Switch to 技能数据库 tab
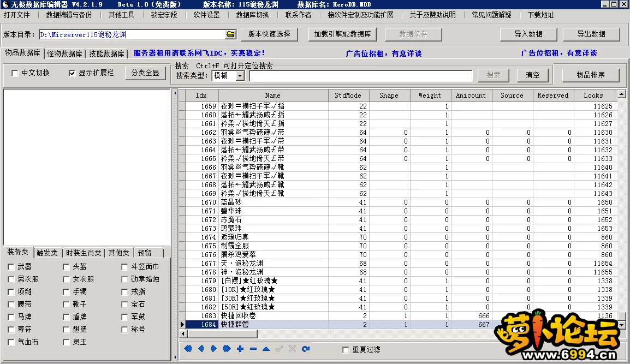 (106, 53)
